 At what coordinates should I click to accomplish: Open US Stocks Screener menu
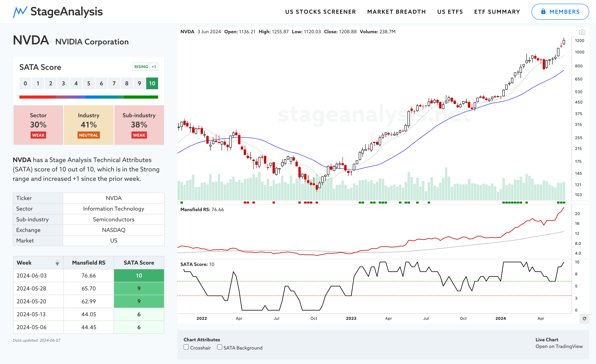[321, 12]
